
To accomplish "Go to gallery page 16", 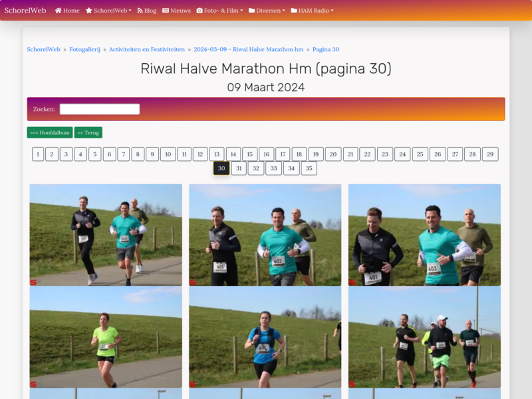I will point(267,154).
